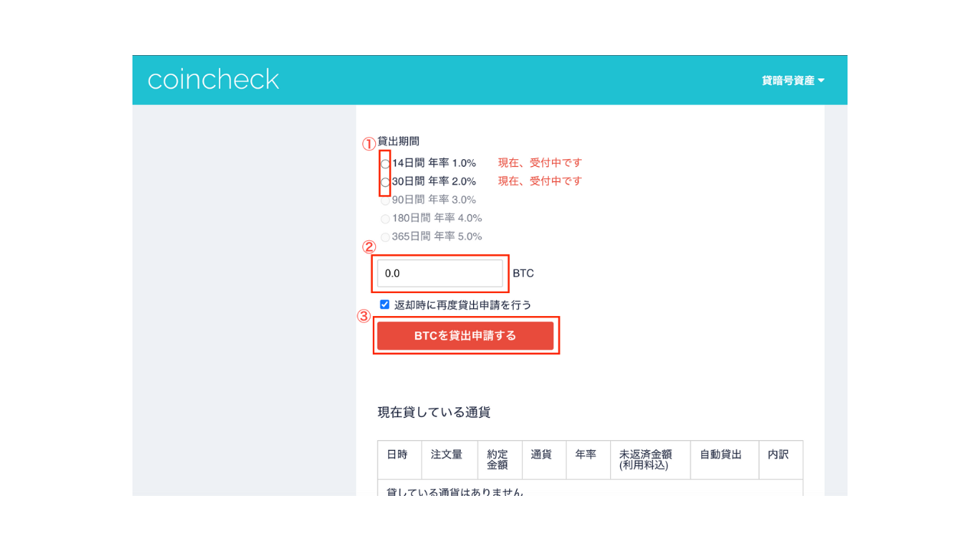980x551 pixels.
Task: Click the 現在貸している通貨 section heading
Action: coord(435,411)
